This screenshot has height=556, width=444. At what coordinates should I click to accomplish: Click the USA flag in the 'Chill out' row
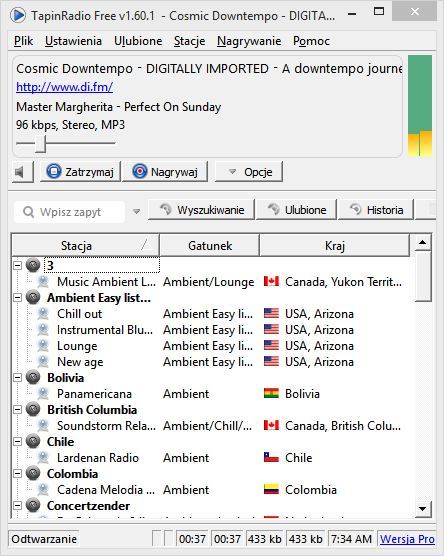click(x=271, y=313)
